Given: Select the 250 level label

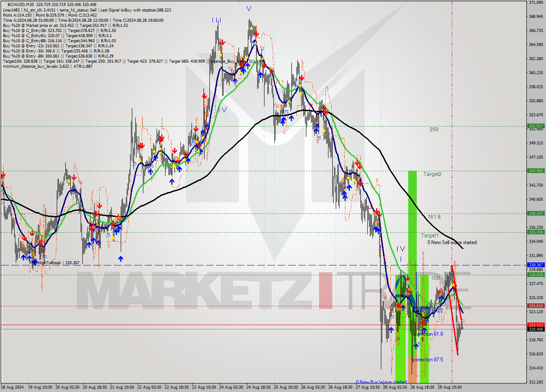Looking at the screenshot, I should [434, 130].
